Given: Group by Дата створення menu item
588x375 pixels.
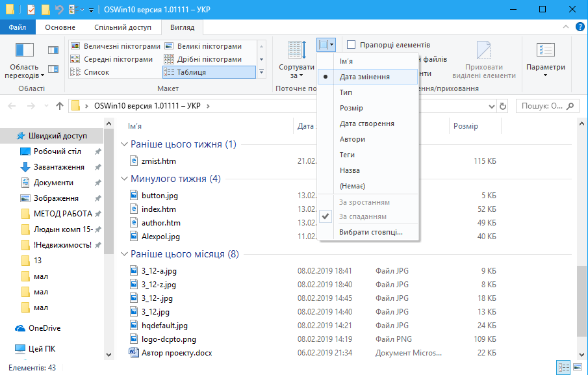Looking at the screenshot, I should pyautogui.click(x=368, y=123).
